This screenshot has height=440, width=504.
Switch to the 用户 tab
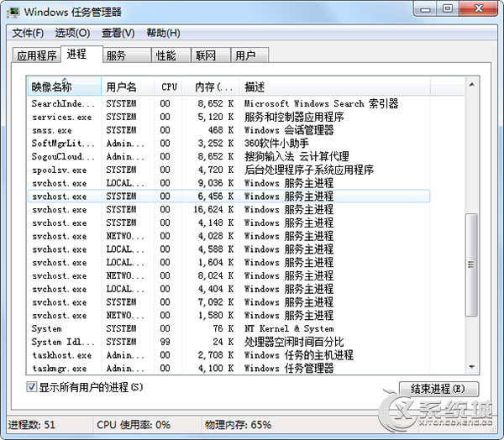click(x=249, y=55)
